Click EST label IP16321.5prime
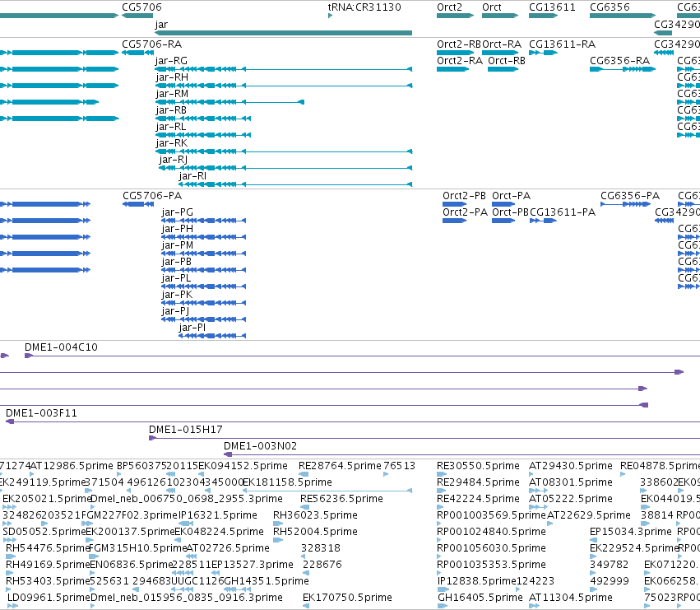This screenshot has width=700, height=610. click(218, 515)
